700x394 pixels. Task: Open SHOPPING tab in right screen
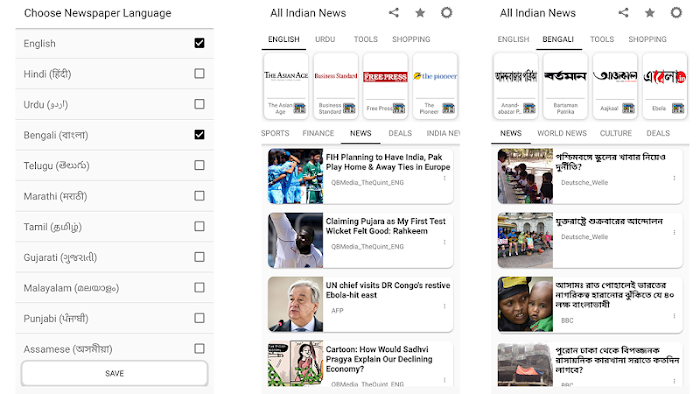coord(647,39)
